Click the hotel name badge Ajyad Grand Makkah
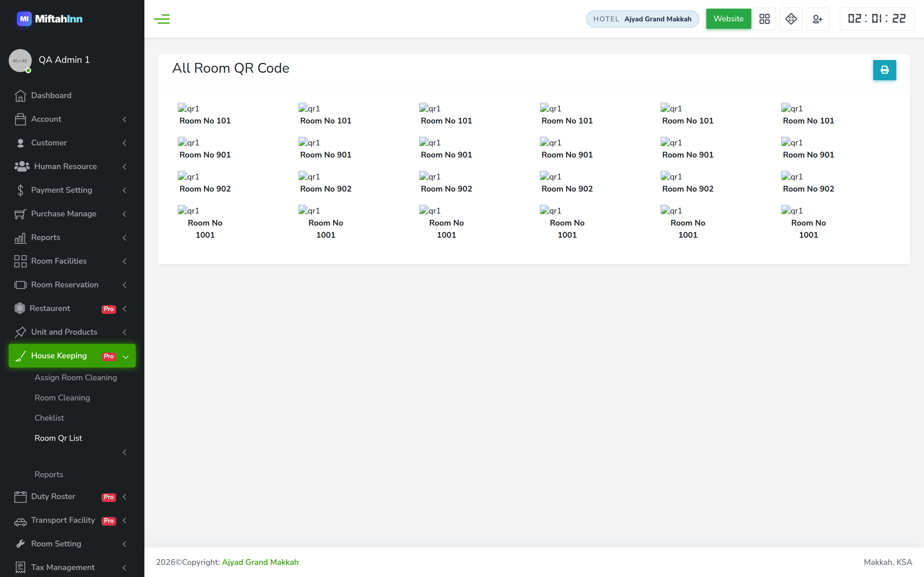924x577 pixels. coord(642,19)
